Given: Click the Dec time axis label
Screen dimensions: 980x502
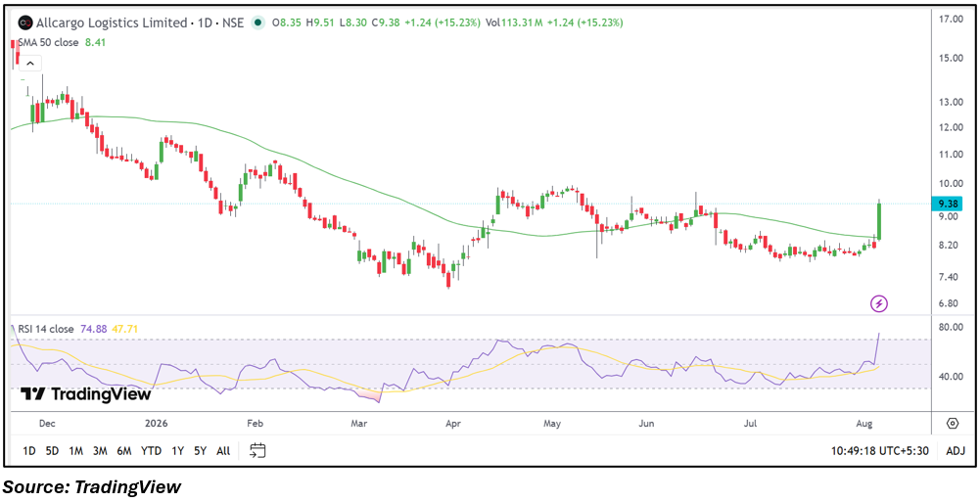Looking at the screenshot, I should [x=48, y=424].
